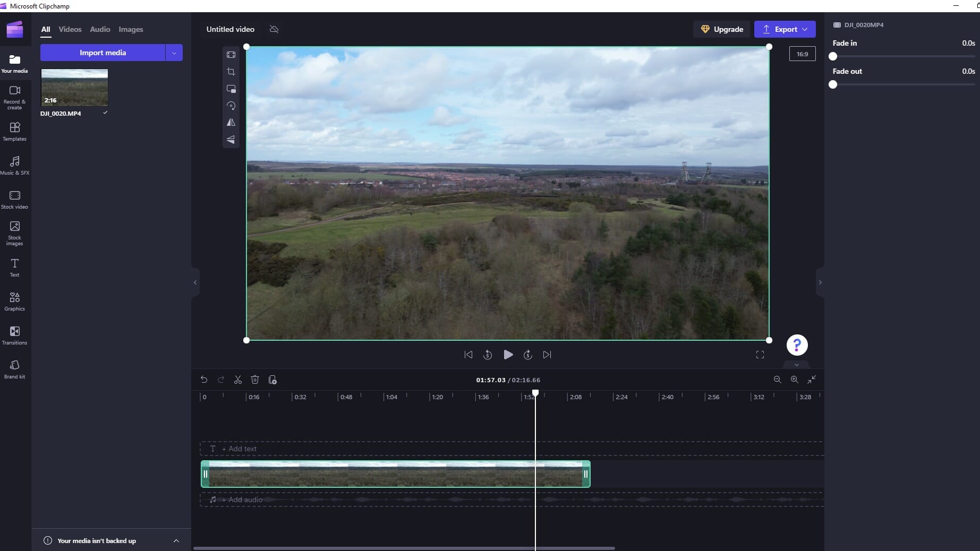This screenshot has width=980, height=551.
Task: Click the Picture-in-picture icon
Action: coord(231,89)
